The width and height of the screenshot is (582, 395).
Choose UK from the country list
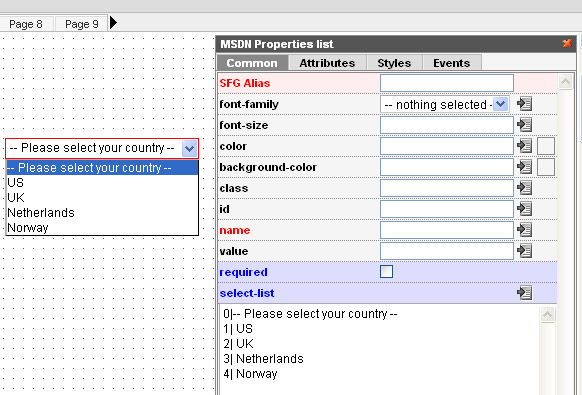(x=102, y=198)
